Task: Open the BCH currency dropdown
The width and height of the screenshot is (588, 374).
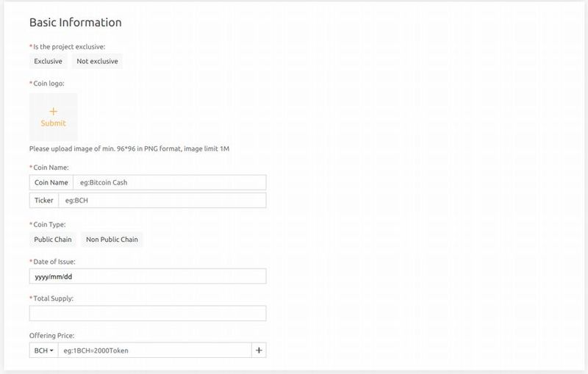Action: (41, 350)
